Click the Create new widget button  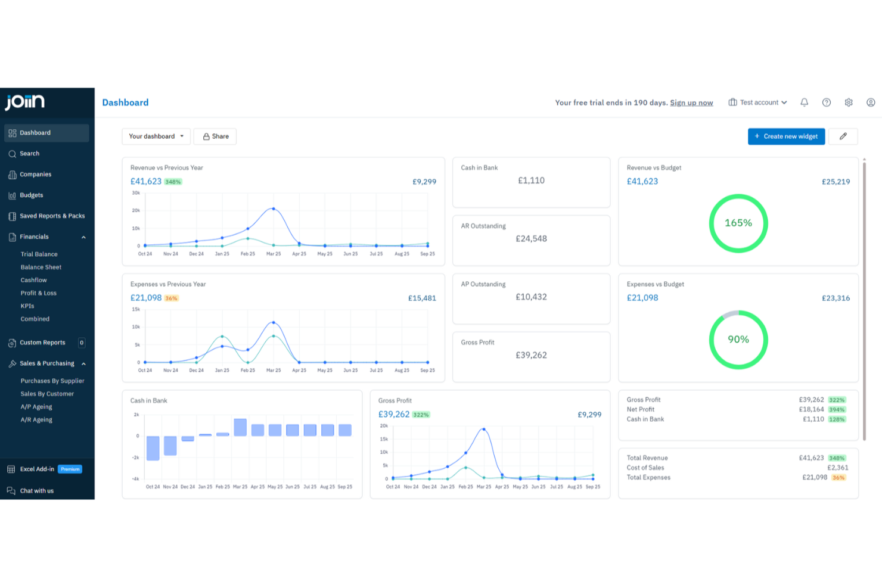[x=786, y=136]
